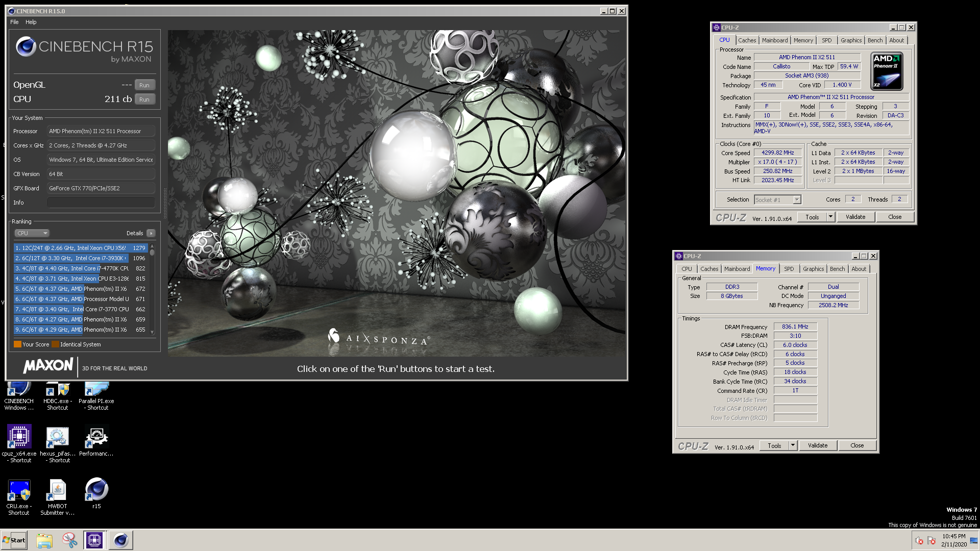Run the OpenGL benchmark
This screenshot has width=980, height=551.
coord(144,85)
